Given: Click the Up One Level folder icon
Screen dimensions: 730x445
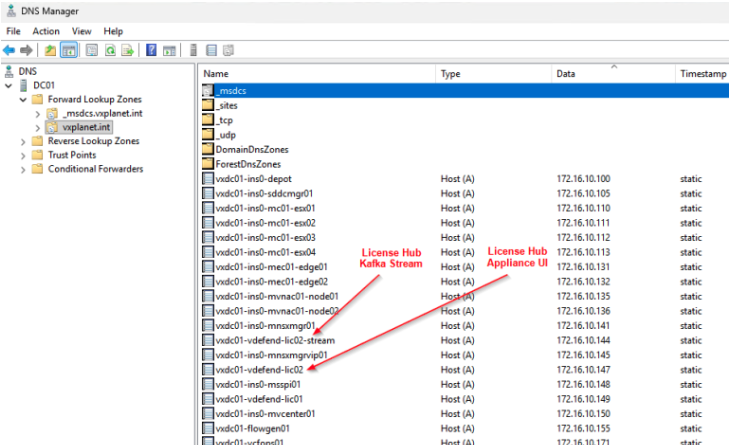Looking at the screenshot, I should [50, 50].
